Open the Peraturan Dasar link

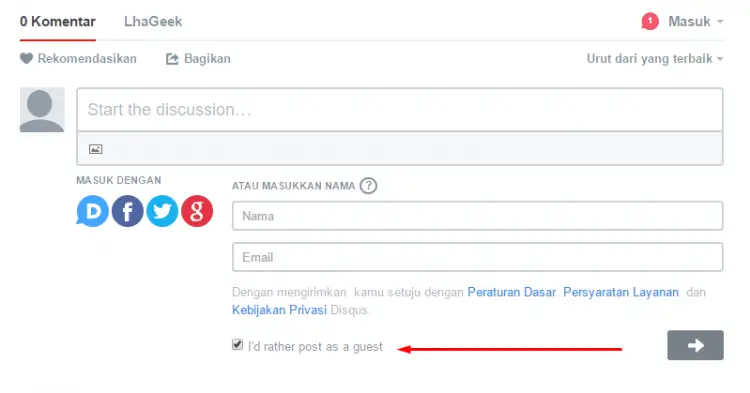tap(511, 292)
